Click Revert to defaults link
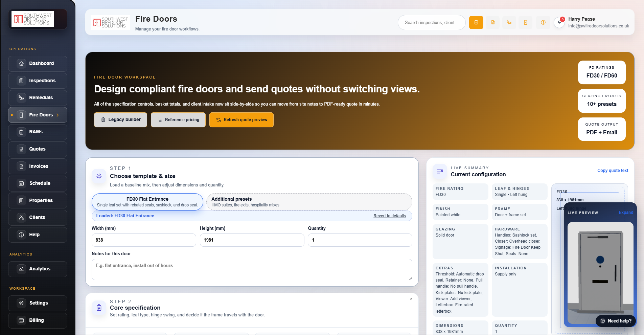Screen dimensions: 644x335 tap(389, 216)
